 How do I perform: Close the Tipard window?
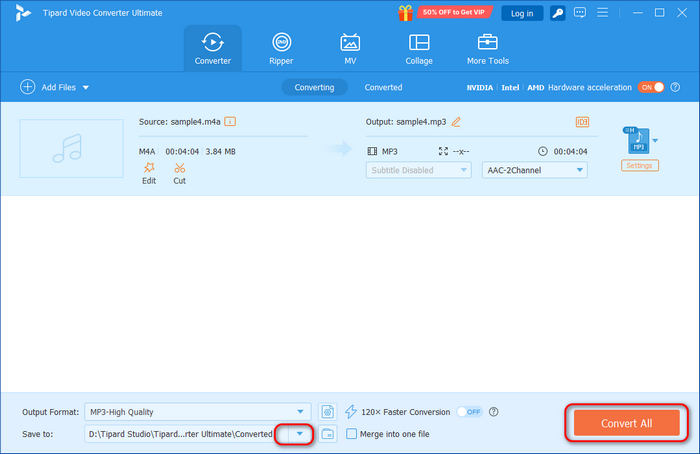682,12
